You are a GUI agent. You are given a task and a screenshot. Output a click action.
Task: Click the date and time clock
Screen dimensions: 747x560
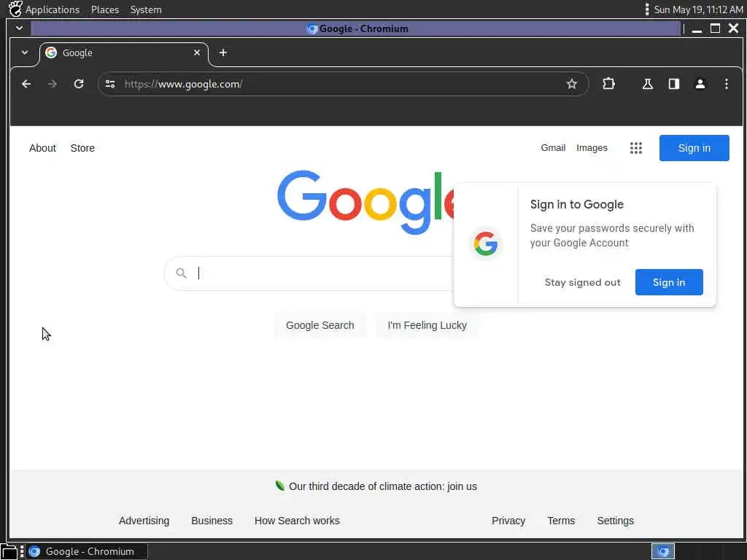coord(698,9)
